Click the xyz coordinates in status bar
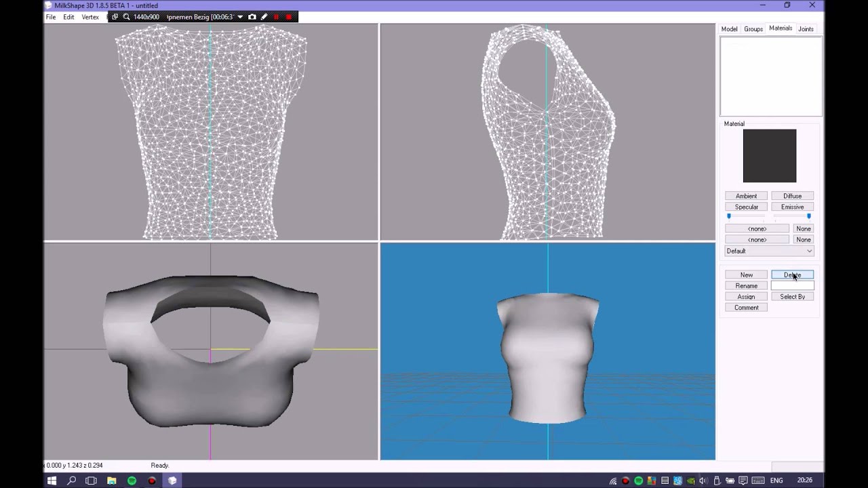Image resolution: width=868 pixels, height=488 pixels. pyautogui.click(x=74, y=466)
